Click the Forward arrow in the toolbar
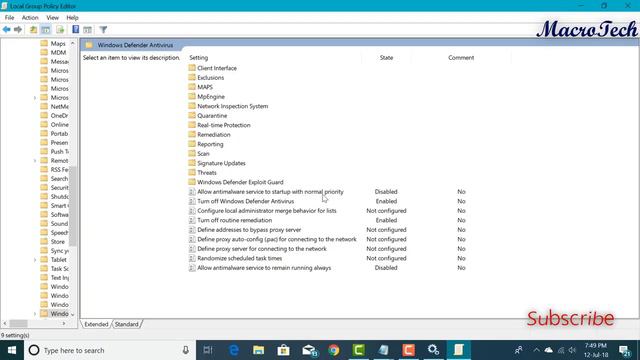Image resolution: width=640 pixels, height=360 pixels. point(18,29)
